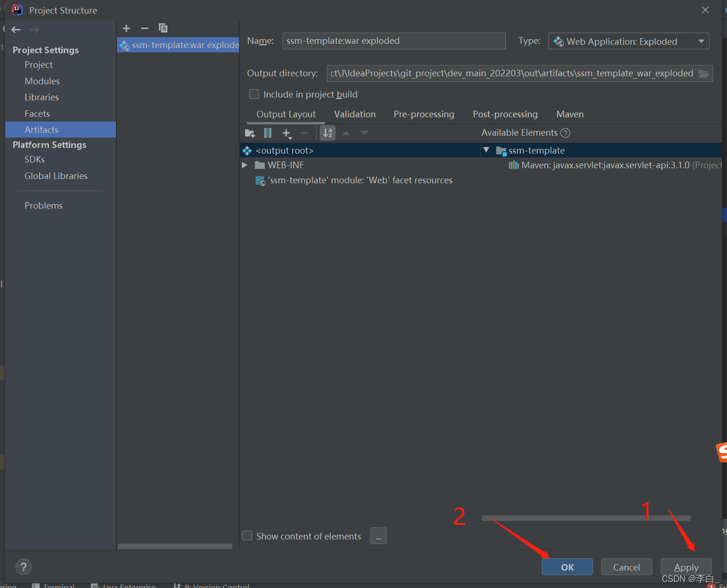The width and height of the screenshot is (727, 588).
Task: Collapse the ssm-template available elements node
Action: (x=486, y=150)
